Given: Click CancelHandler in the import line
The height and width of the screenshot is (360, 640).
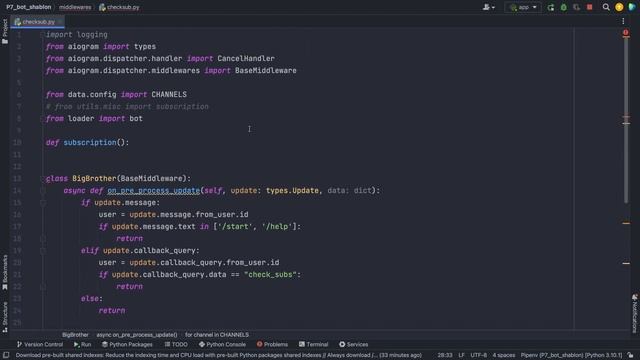Looking at the screenshot, I should tap(246, 58).
